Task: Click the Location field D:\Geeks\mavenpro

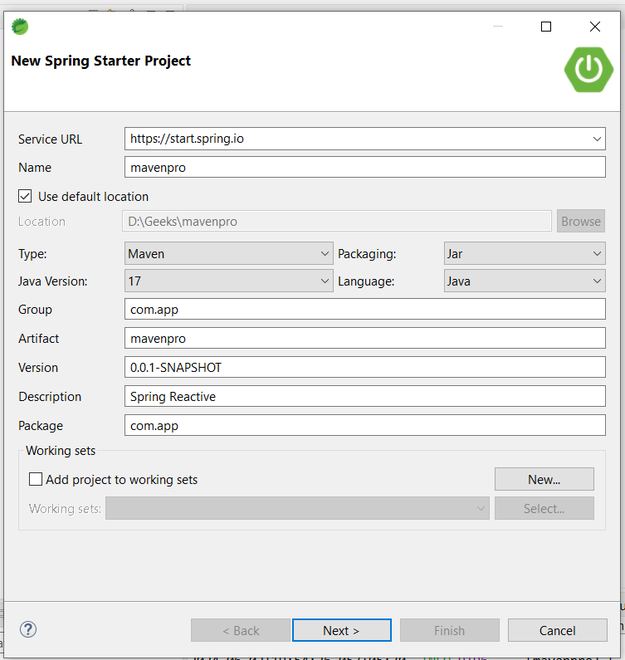Action: point(337,221)
